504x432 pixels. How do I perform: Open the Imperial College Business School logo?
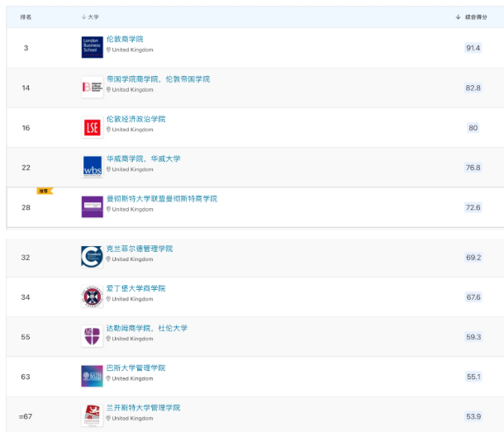[x=93, y=87]
